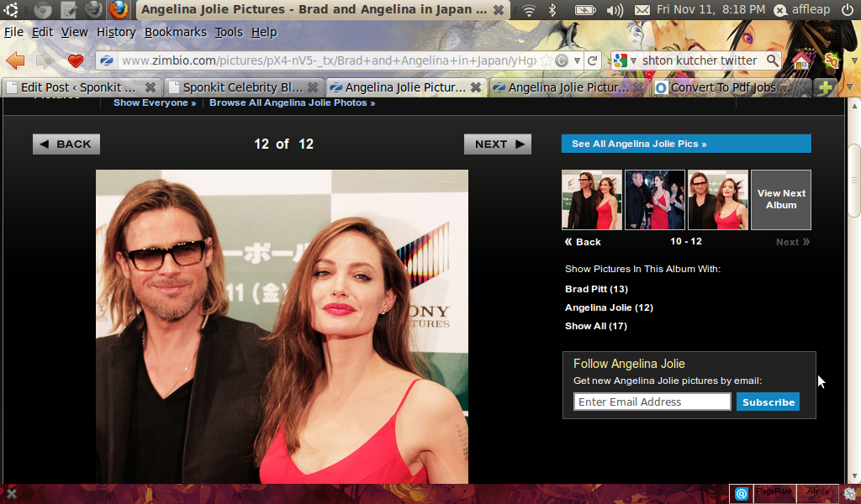
Task: Open the power session menu
Action: 848,9
